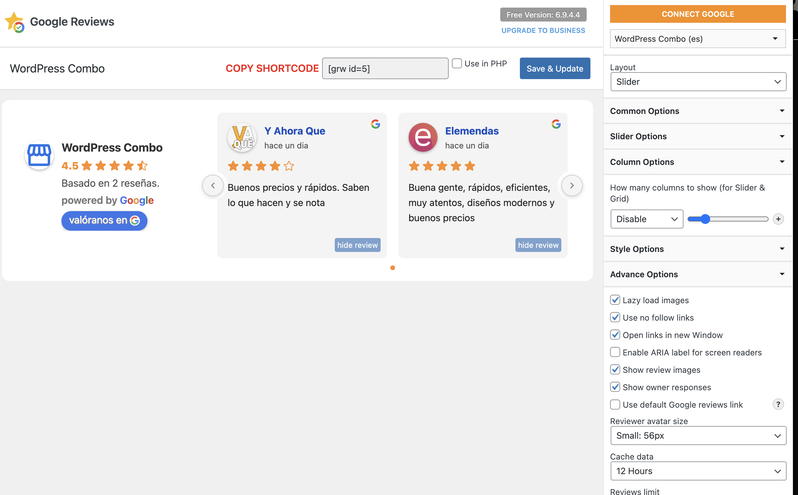
Task: Expand Style Options section
Action: (697, 249)
